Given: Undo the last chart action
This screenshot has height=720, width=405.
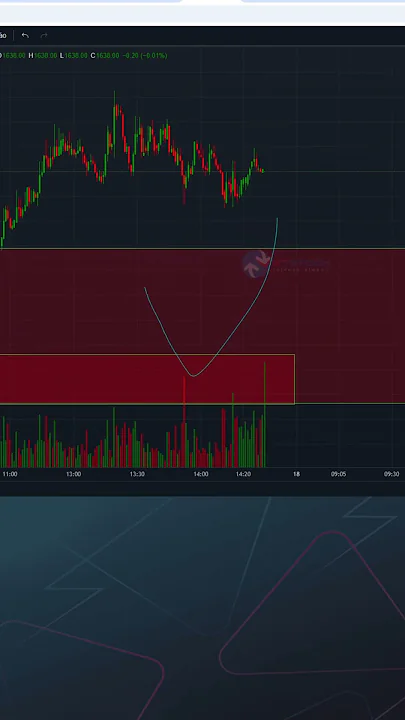Looking at the screenshot, I should tap(25, 36).
